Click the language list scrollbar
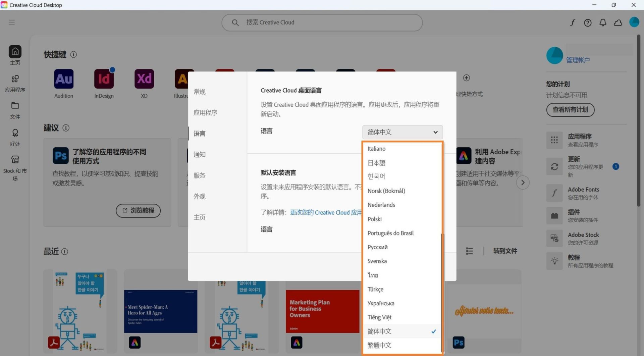 click(x=442, y=292)
